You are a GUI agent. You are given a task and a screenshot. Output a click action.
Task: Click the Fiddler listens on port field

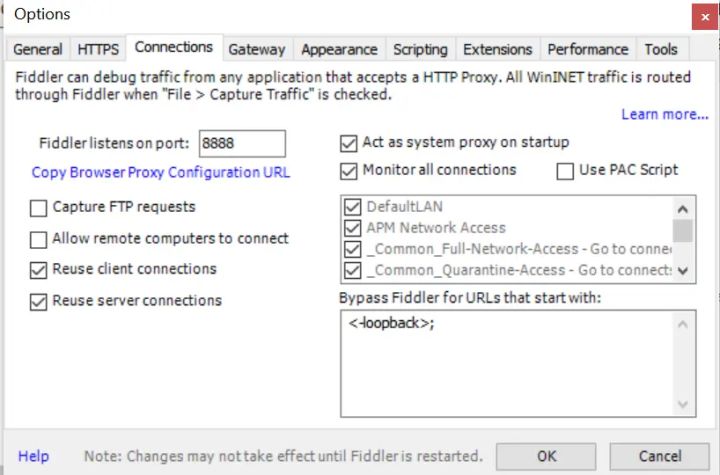[x=242, y=143]
